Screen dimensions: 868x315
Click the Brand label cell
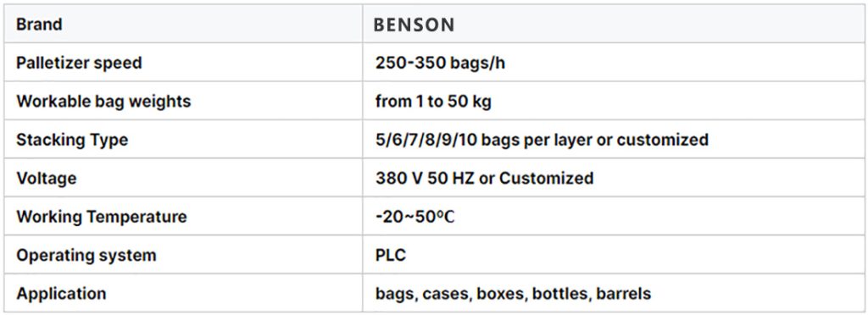(x=183, y=25)
